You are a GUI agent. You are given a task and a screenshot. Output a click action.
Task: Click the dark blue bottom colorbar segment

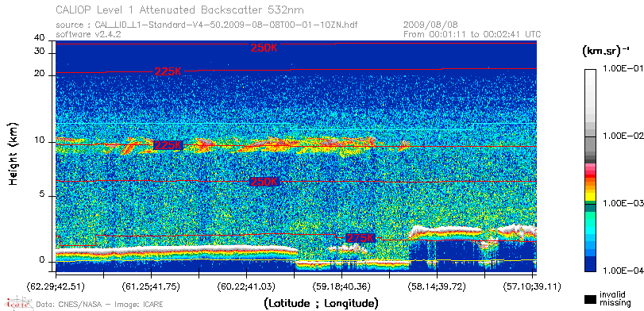point(590,264)
